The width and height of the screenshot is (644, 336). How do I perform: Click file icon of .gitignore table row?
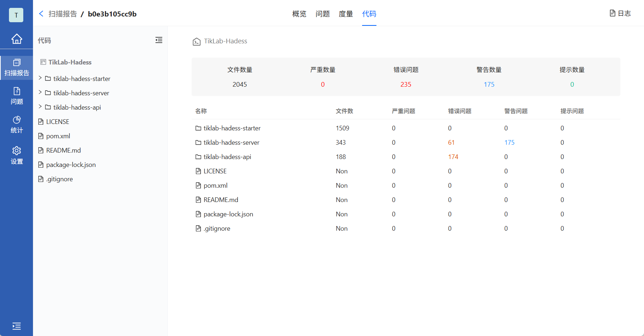[x=198, y=229]
